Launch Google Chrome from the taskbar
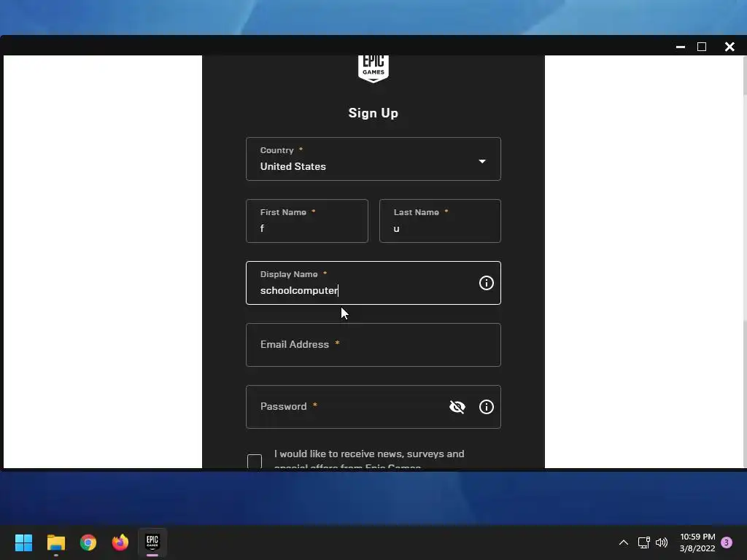Viewport: 747px width, 560px height. pyautogui.click(x=88, y=542)
